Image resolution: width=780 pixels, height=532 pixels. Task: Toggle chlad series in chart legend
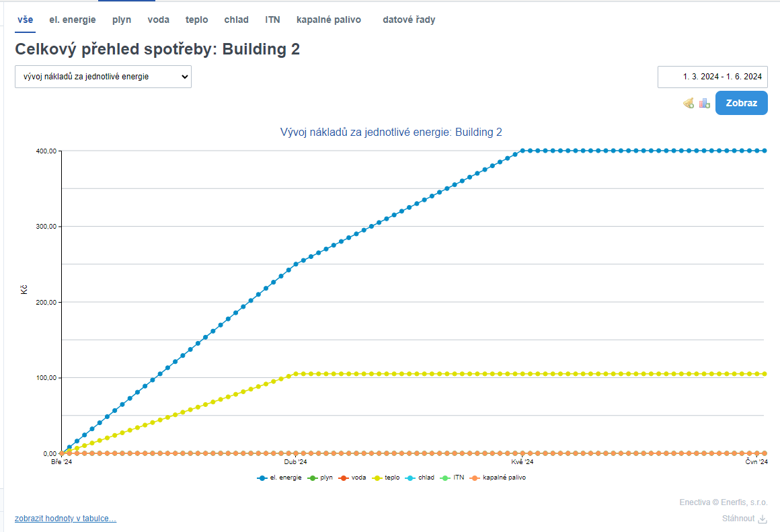(420, 478)
